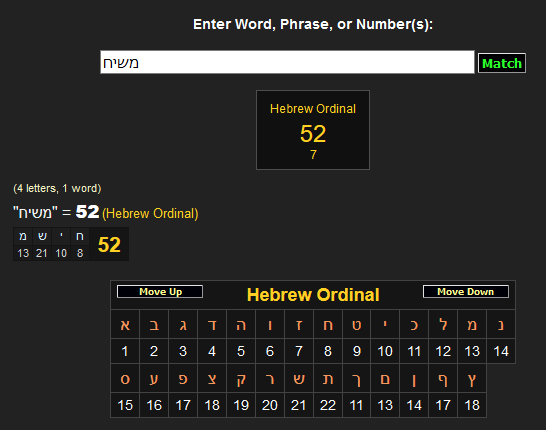Click number 1 under letter א

pos(125,351)
